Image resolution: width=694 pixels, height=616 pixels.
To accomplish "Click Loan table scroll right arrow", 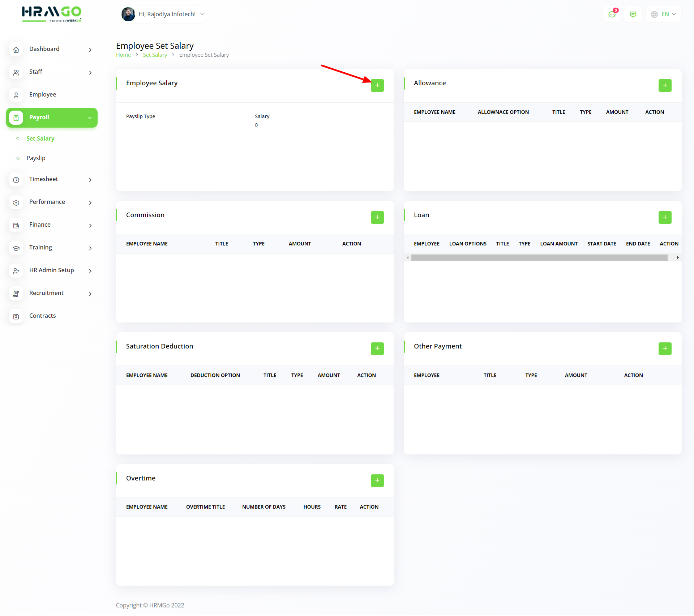I will pyautogui.click(x=678, y=257).
